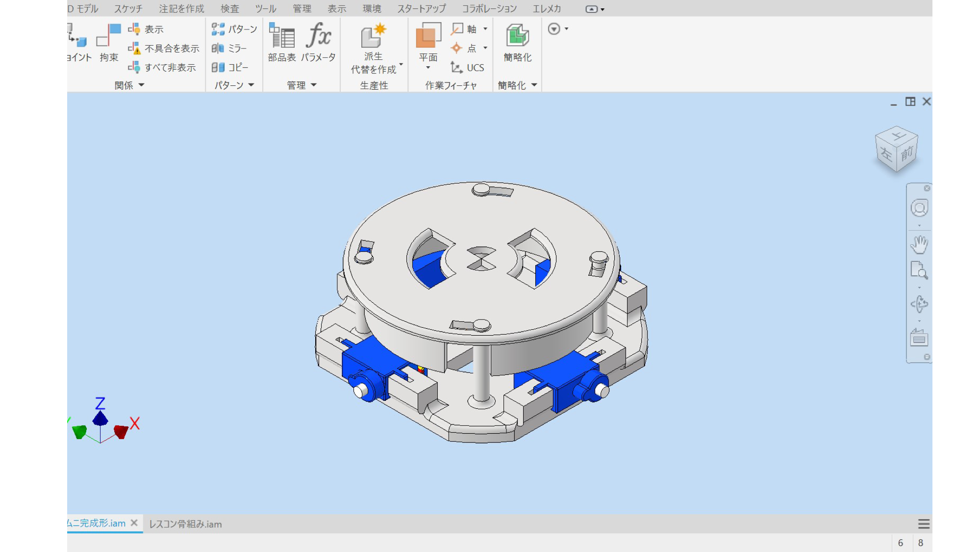Image resolution: width=980 pixels, height=552 pixels.
Task: Click the 拘束 (Constrain) tool icon
Action: point(108,35)
